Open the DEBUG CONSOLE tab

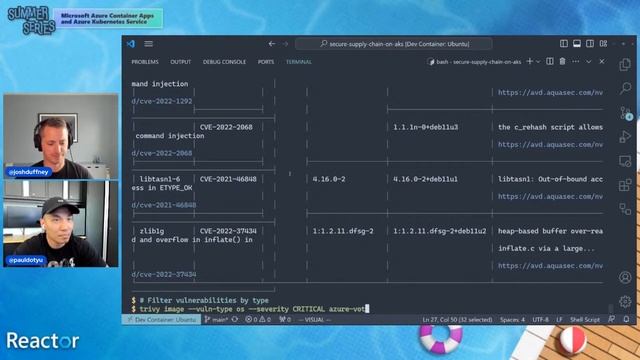tap(224, 62)
